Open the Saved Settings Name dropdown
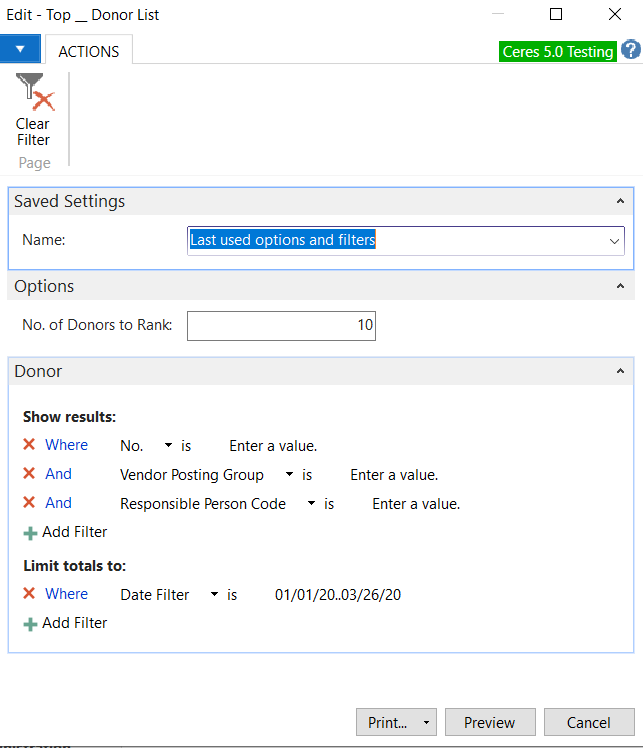Screen dimensions: 643x748 (x=613, y=241)
